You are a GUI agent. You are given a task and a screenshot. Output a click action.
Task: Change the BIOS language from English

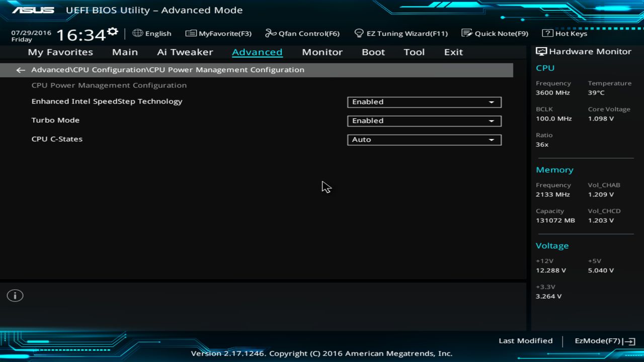pyautogui.click(x=152, y=33)
